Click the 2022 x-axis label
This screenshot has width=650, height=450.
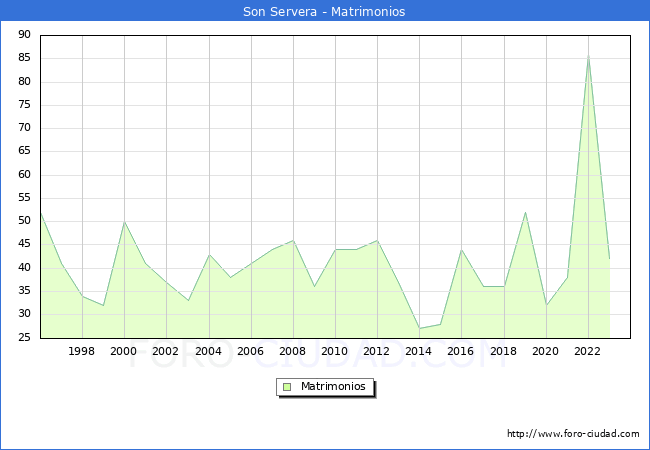point(588,352)
